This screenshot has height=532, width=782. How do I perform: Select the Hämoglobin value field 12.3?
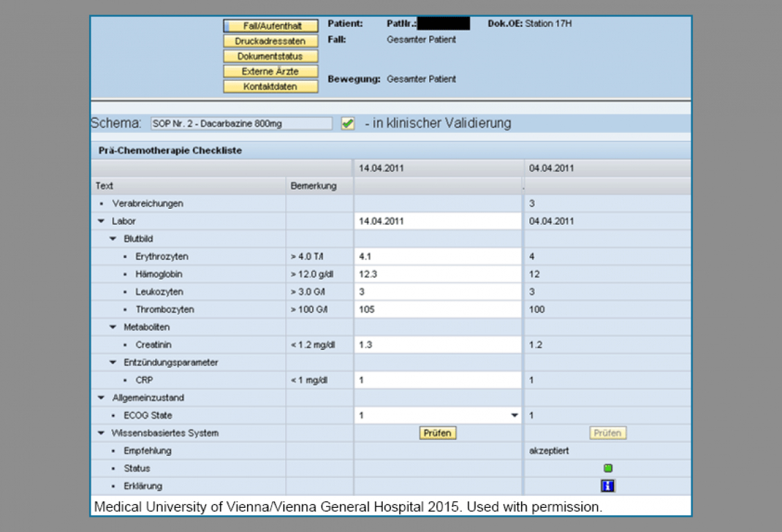(x=437, y=275)
